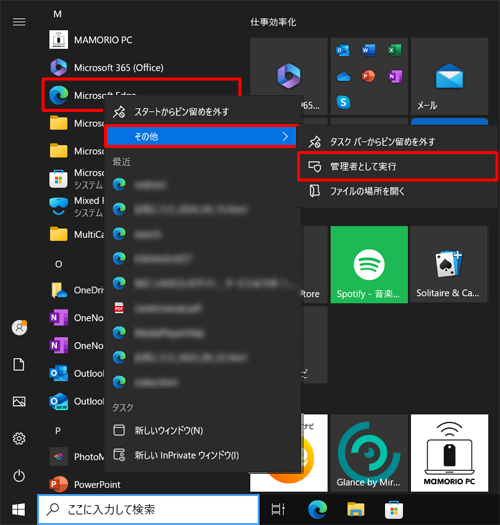The width and height of the screenshot is (500, 525).
Task: Click the PowerPoint icon in Office tile group
Action: point(368,76)
